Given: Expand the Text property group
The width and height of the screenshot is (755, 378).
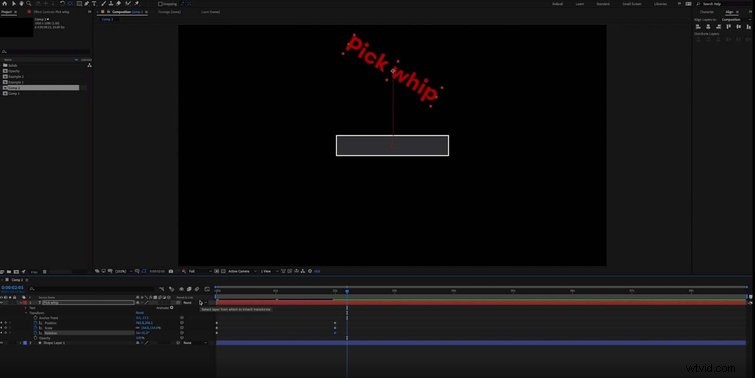Looking at the screenshot, I should click(26, 308).
